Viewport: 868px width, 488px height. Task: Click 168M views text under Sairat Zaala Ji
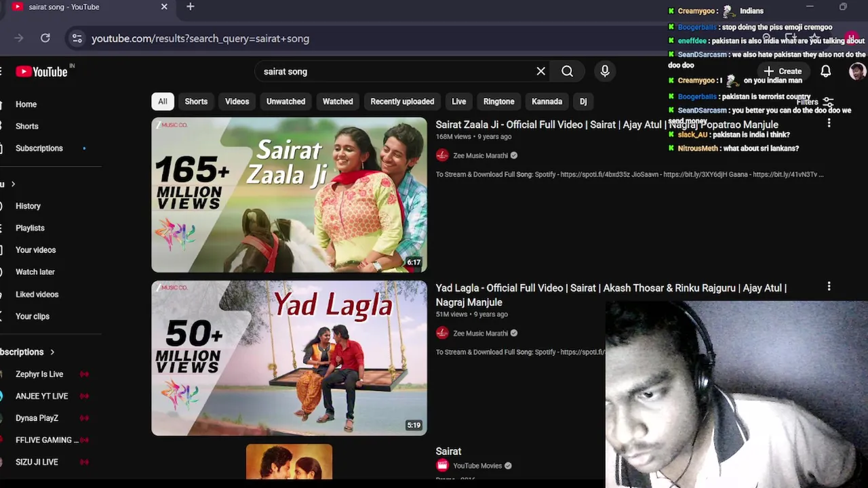click(x=453, y=137)
